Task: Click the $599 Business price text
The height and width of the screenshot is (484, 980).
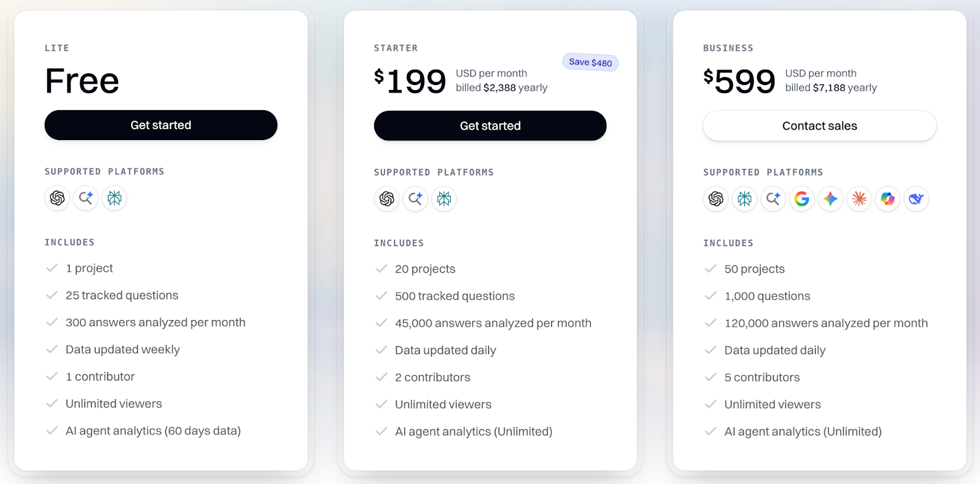Action: pyautogui.click(x=739, y=81)
